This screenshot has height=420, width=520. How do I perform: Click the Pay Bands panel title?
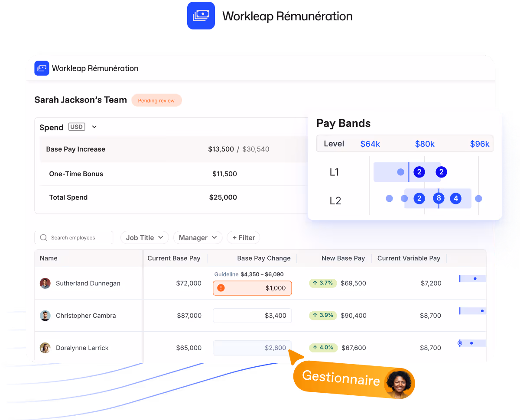344,123
